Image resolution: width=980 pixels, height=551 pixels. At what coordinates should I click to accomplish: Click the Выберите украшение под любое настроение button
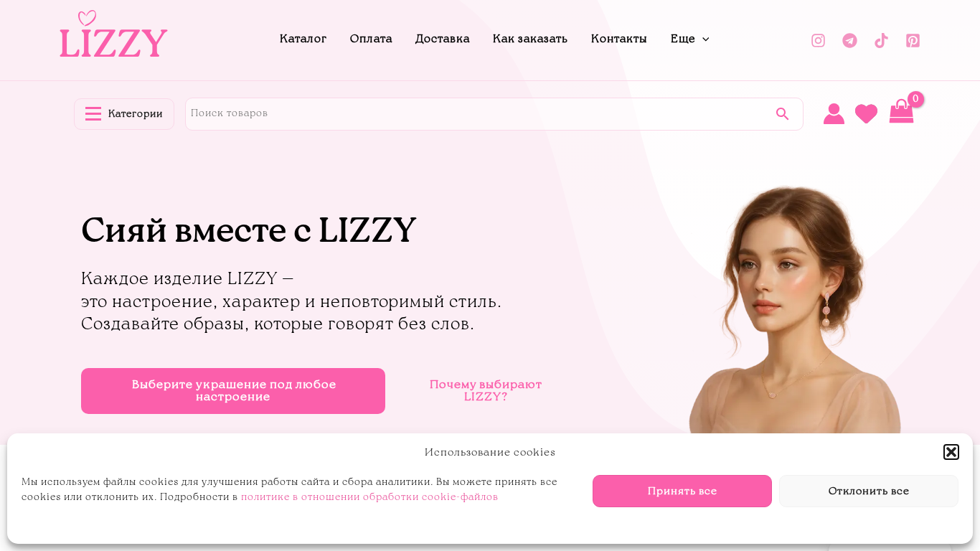(x=233, y=391)
